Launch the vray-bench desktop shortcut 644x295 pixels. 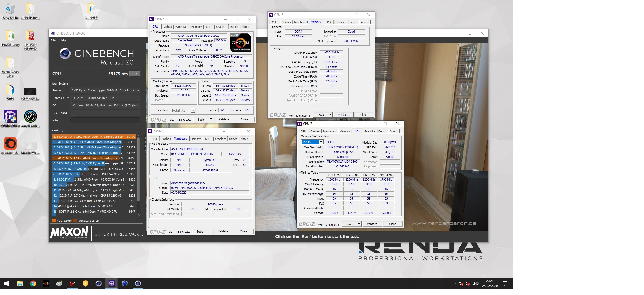(x=30, y=119)
